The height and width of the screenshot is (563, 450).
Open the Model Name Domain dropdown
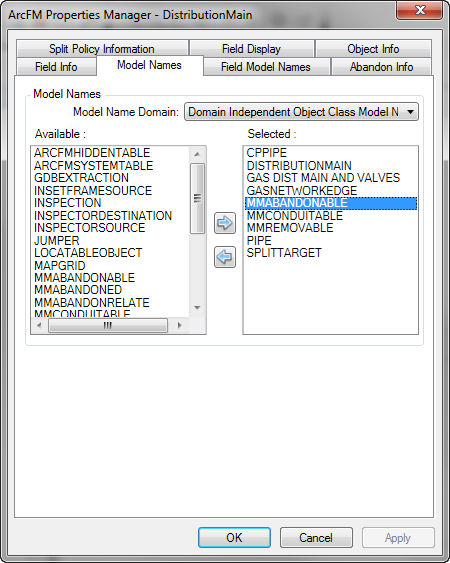pyautogui.click(x=301, y=112)
